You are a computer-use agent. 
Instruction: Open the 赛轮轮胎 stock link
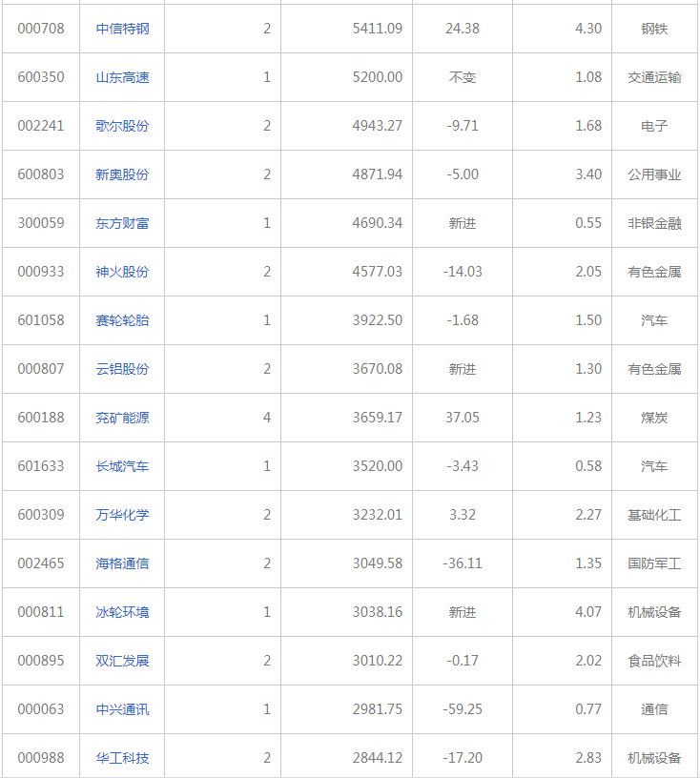(122, 320)
